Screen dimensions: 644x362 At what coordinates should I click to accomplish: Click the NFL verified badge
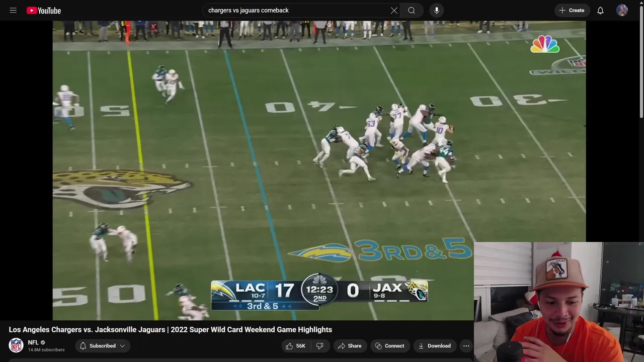pos(43,342)
